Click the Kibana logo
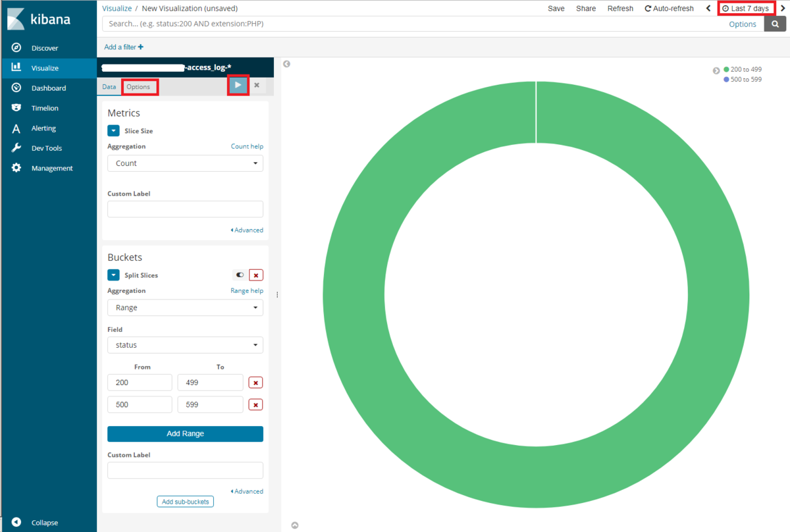This screenshot has width=790, height=532. pyautogui.click(x=39, y=19)
